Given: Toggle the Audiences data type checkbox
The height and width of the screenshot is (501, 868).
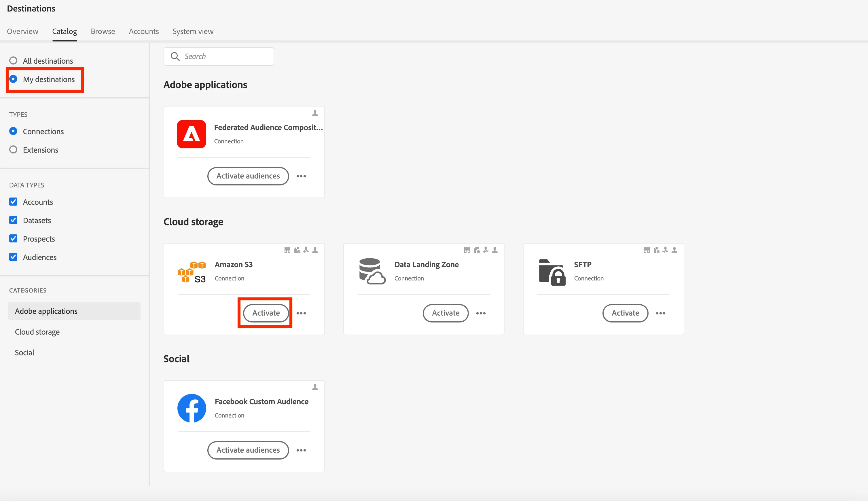Looking at the screenshot, I should 13,257.
